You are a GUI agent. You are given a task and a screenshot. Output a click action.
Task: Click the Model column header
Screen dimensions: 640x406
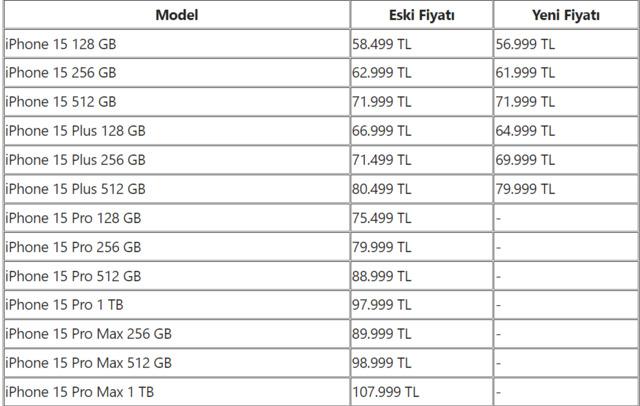(x=177, y=15)
